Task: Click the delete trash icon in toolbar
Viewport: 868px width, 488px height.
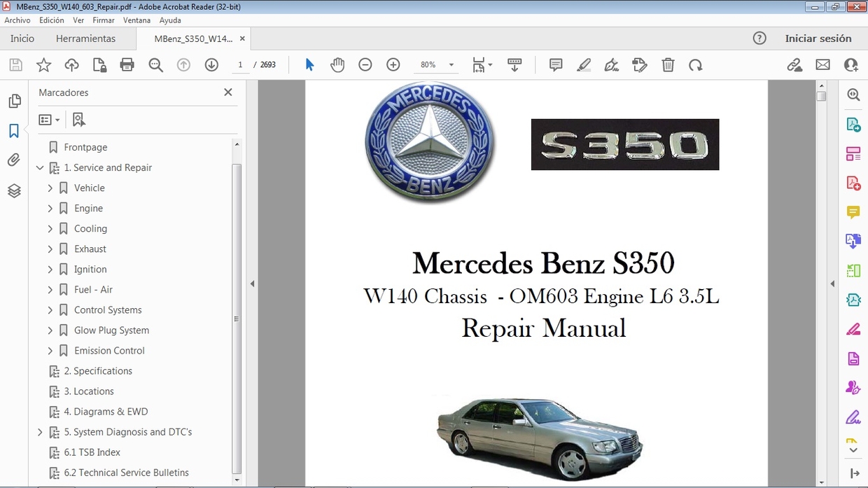Action: [668, 64]
